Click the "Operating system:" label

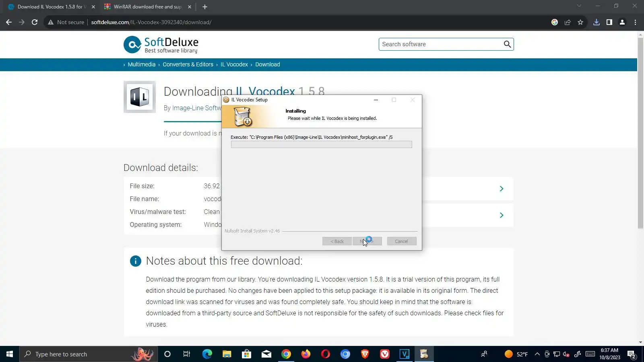pos(156,224)
